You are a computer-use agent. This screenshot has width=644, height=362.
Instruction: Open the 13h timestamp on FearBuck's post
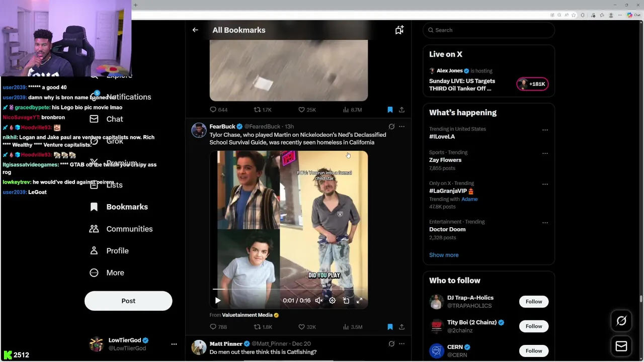click(x=289, y=127)
